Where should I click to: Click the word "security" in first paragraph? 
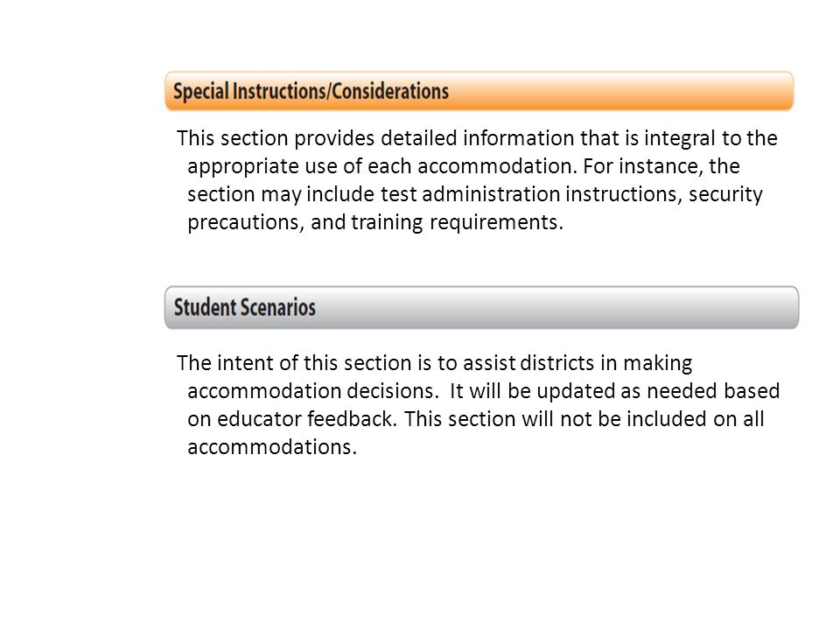[x=725, y=194]
